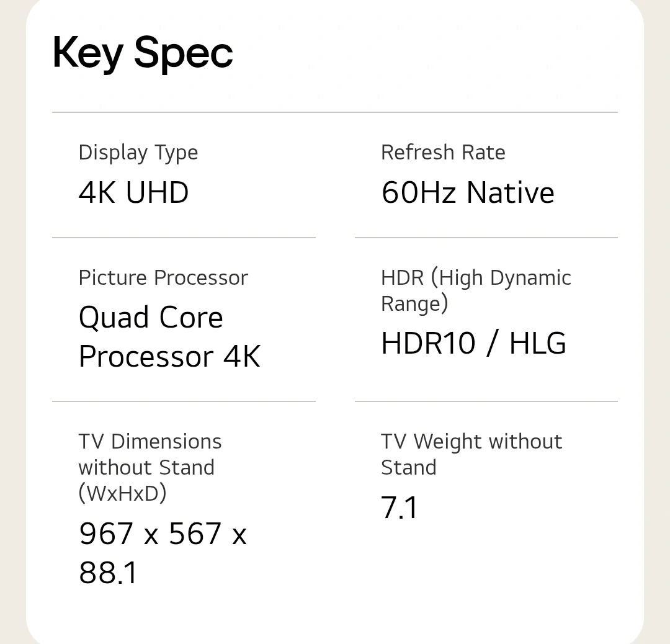Click the (WxHxD) text

pos(123,494)
